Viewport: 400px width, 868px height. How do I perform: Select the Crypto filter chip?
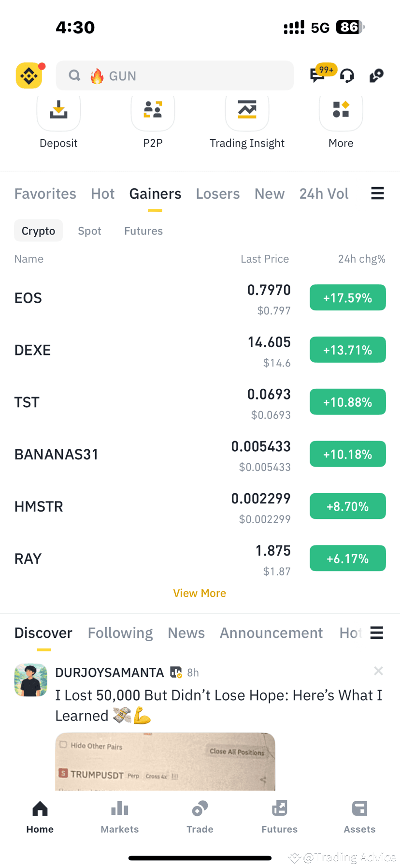[38, 231]
